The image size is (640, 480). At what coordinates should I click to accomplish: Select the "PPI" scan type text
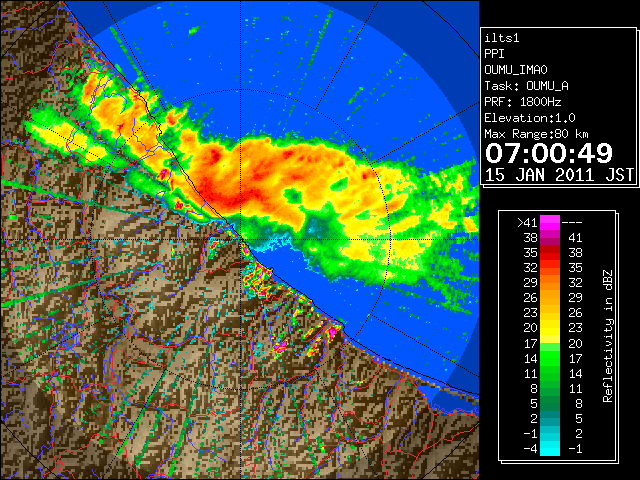(494, 54)
